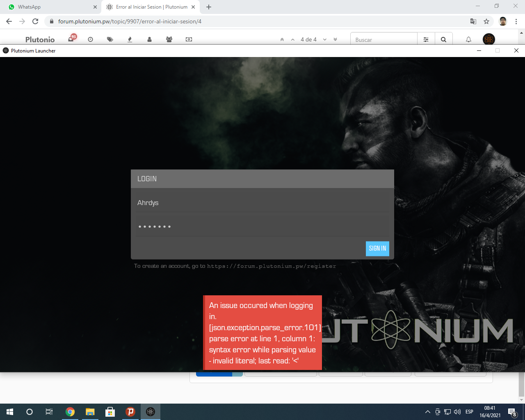Open the Action Center with 8 notifications
Image resolution: width=525 pixels, height=420 pixels.
[x=512, y=412]
